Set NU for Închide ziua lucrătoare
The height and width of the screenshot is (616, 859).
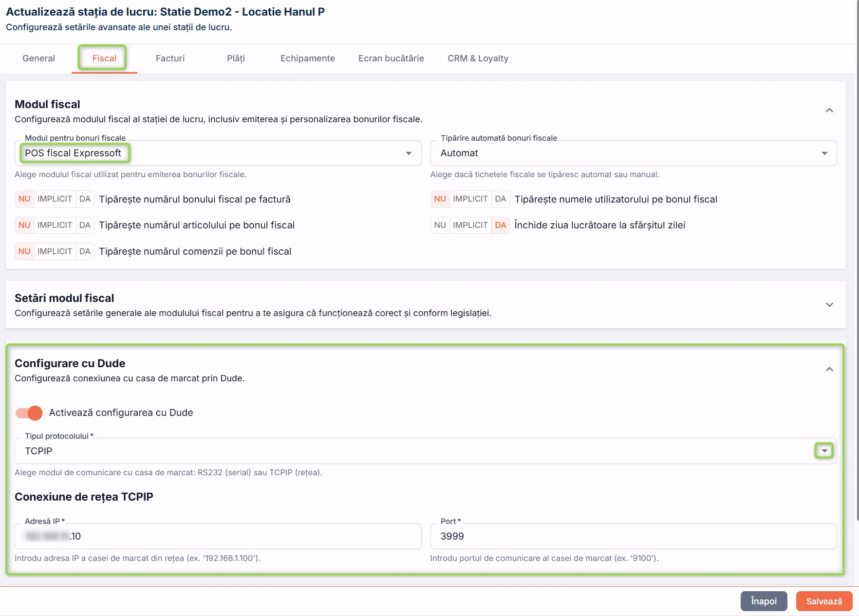coord(440,225)
